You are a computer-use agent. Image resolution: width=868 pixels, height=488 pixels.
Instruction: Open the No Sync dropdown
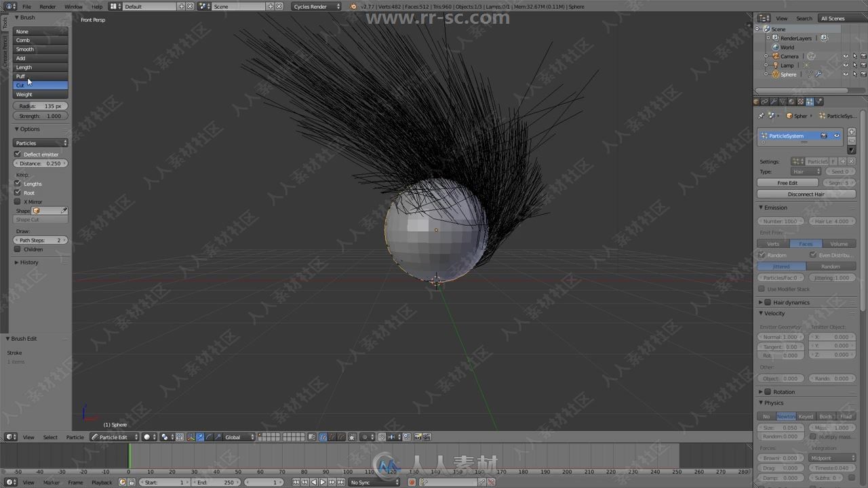click(x=375, y=483)
